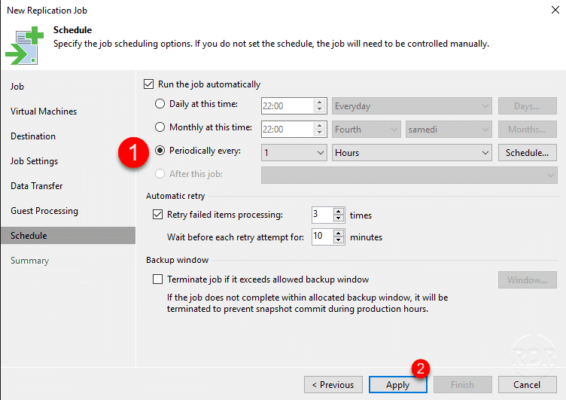
Task: Open the Schedule... periodic settings button
Action: [x=527, y=153]
